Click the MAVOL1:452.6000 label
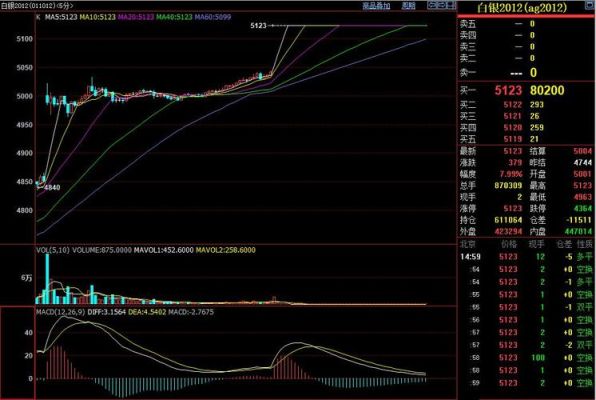Viewport: 596px width, 400px height. [163, 250]
